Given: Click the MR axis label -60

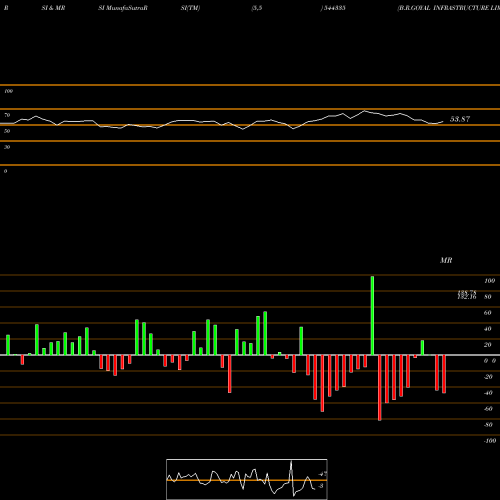Looking at the screenshot, I should coord(488,409).
